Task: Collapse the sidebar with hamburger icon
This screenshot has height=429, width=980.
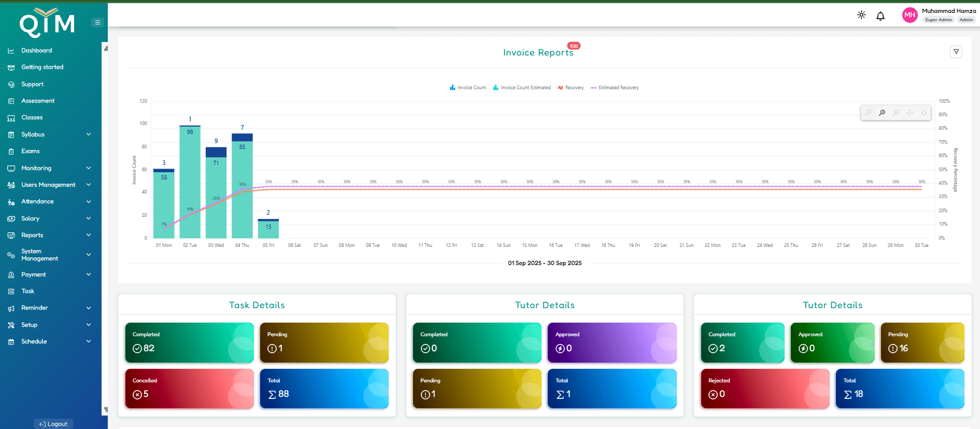Action: 97,22
